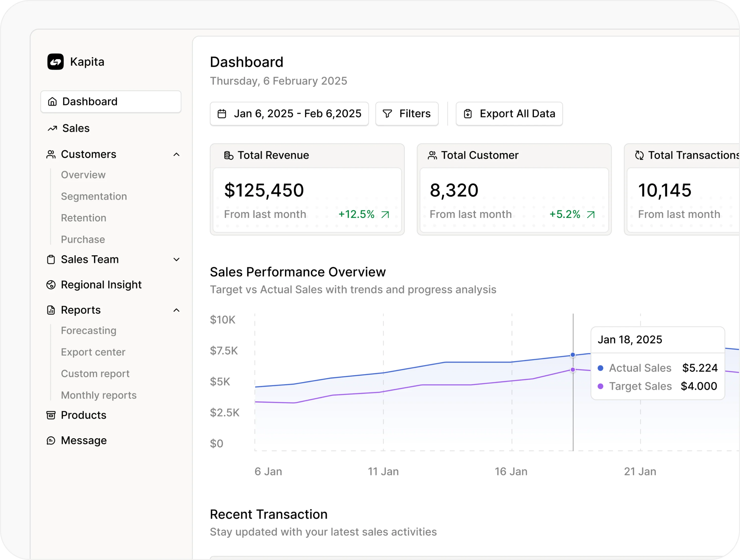Go to Dashboard in sidebar
This screenshot has width=740, height=560.
(111, 102)
